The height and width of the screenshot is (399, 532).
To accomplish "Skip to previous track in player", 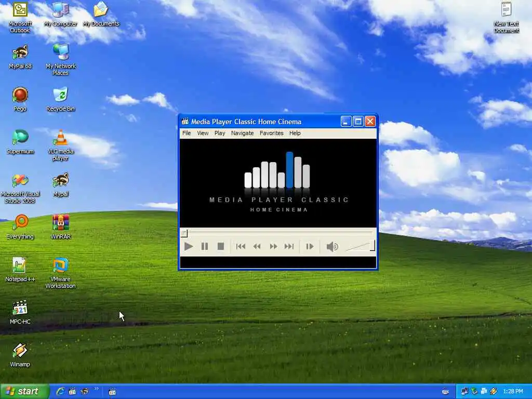I will [241, 247].
